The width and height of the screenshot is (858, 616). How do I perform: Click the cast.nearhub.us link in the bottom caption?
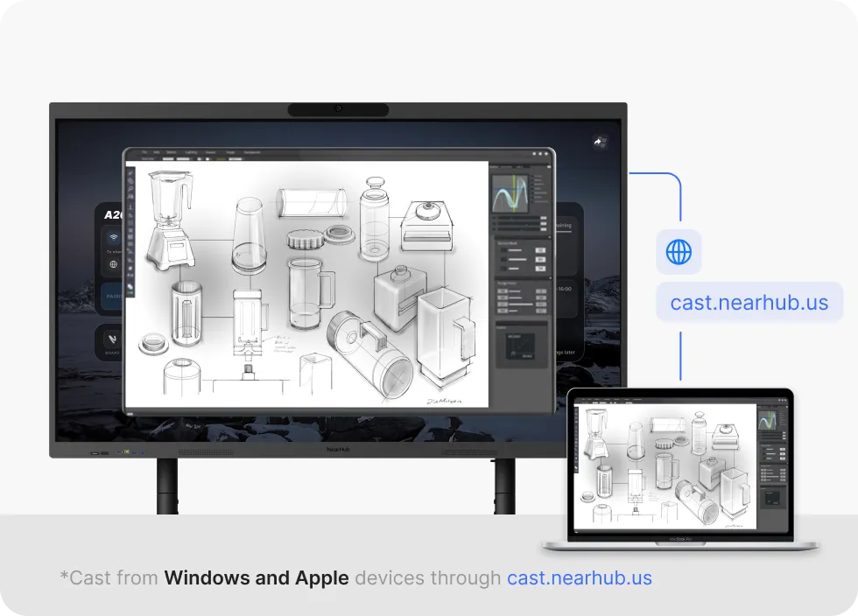click(580, 577)
